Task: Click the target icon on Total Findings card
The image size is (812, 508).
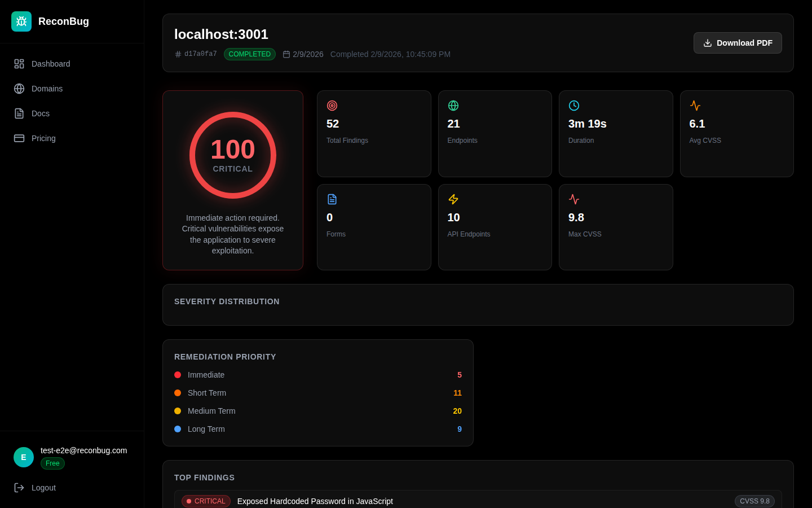Action: (332, 106)
